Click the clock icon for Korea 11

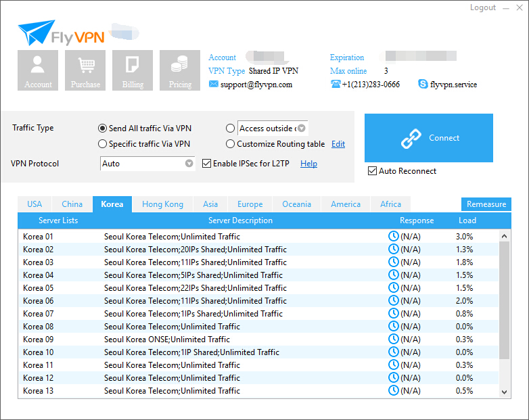coord(394,365)
